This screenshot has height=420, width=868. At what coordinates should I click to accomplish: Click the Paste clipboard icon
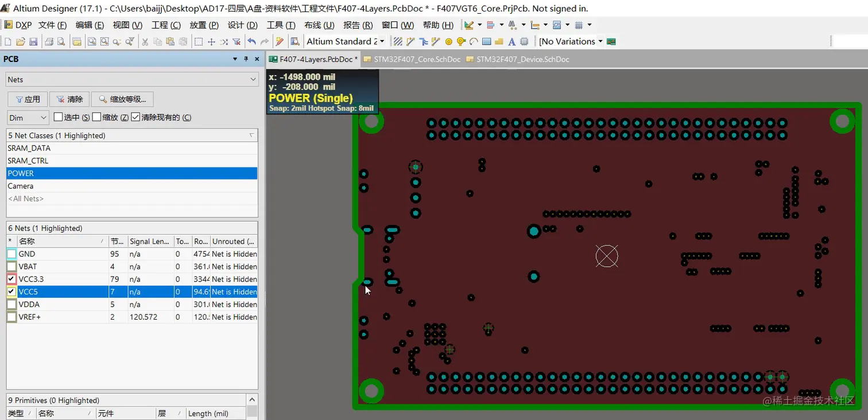pos(170,41)
